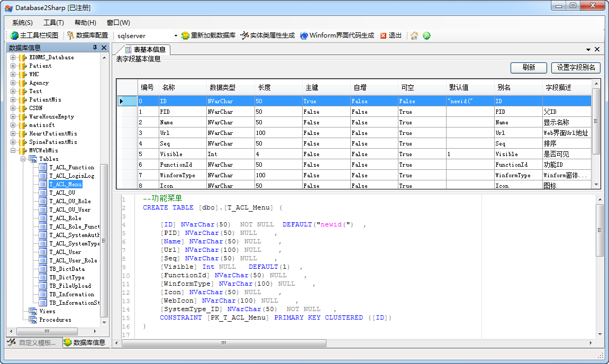Click the Tables folder icon
This screenshot has width=609, height=364.
point(33,159)
